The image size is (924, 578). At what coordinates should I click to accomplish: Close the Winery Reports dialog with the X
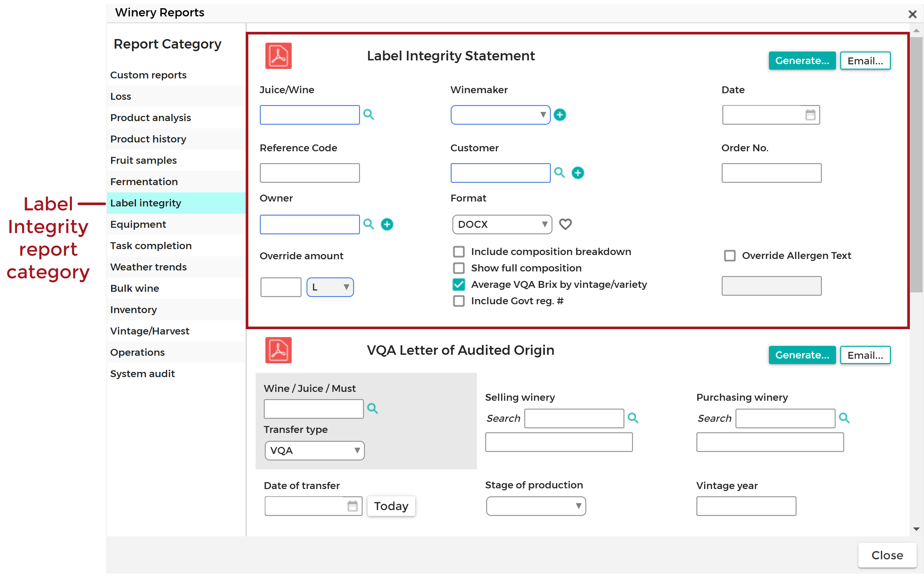[x=912, y=14]
